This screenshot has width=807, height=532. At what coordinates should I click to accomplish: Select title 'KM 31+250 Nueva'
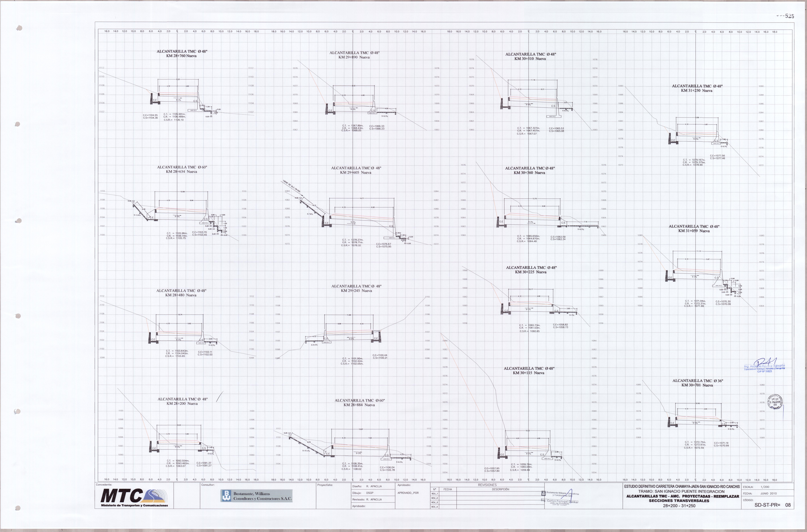[697, 91]
